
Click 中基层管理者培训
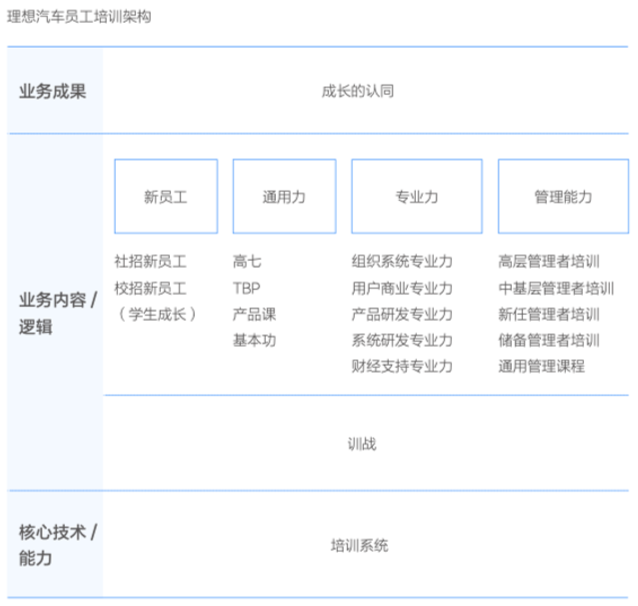(x=556, y=288)
